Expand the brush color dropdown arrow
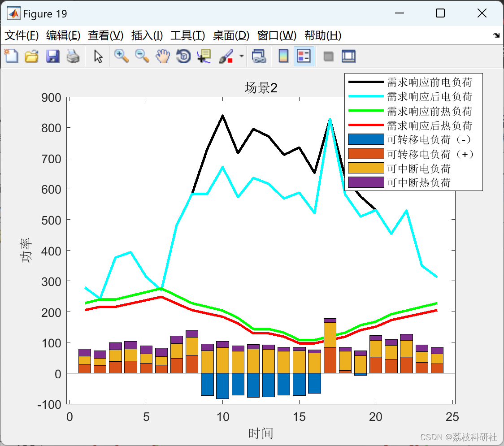This screenshot has width=504, height=446. pos(241,56)
